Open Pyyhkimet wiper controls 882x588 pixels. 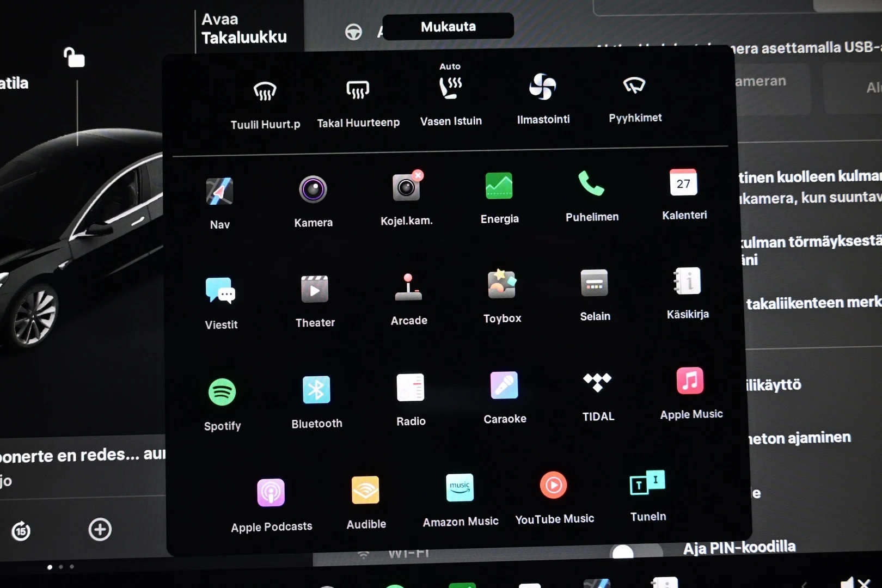(634, 85)
